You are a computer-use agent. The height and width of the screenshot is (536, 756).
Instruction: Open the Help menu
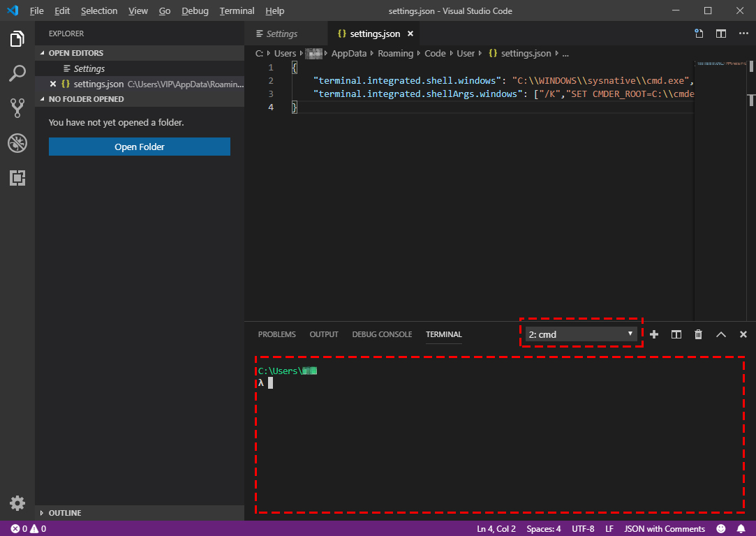point(275,10)
